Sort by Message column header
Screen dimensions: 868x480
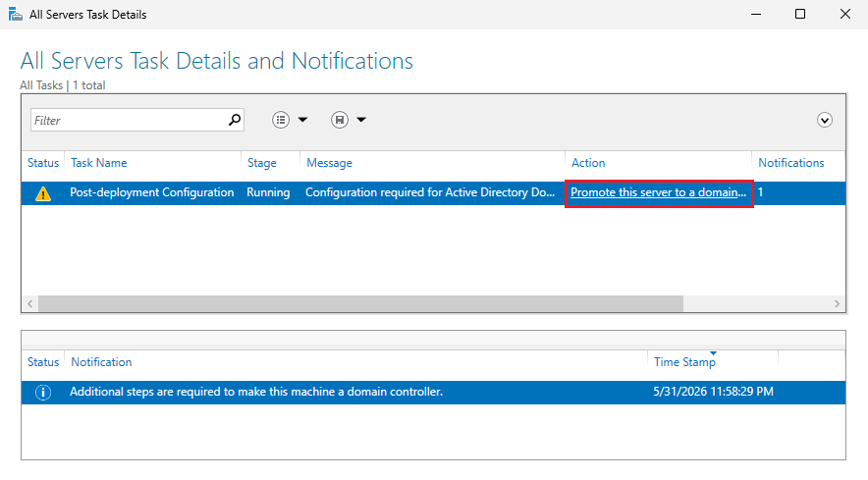tap(329, 163)
